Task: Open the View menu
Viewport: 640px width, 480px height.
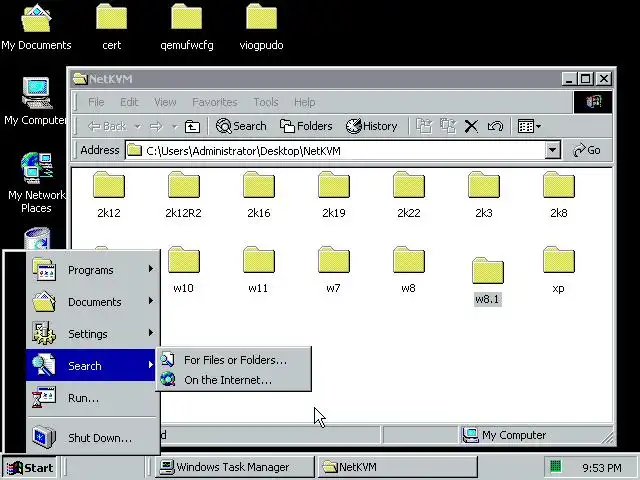Action: [x=165, y=102]
